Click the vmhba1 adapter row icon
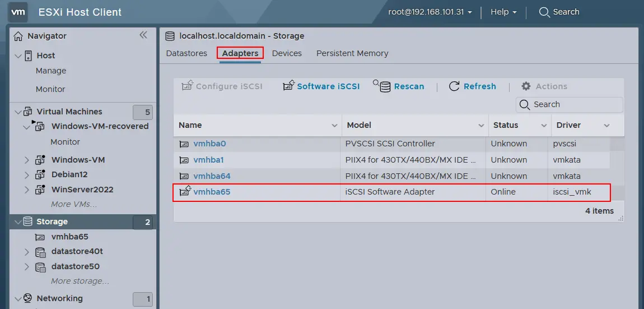The height and width of the screenshot is (309, 644). click(184, 160)
